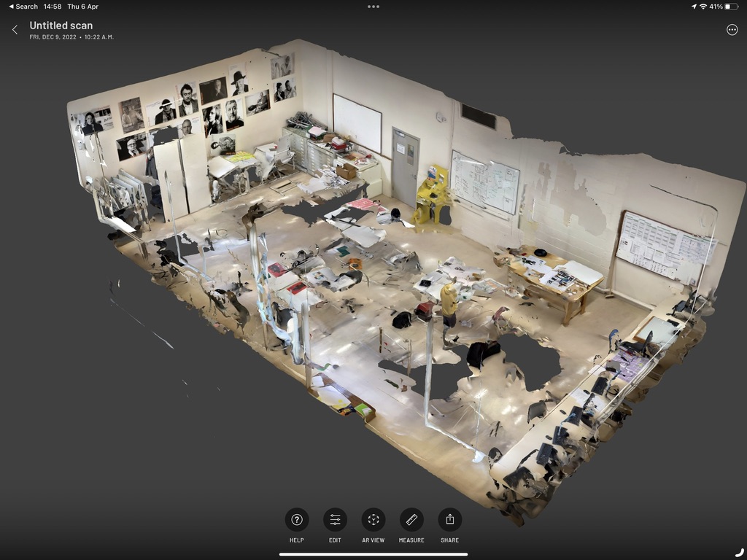Tap the home indicator bar at bottom

point(373,554)
